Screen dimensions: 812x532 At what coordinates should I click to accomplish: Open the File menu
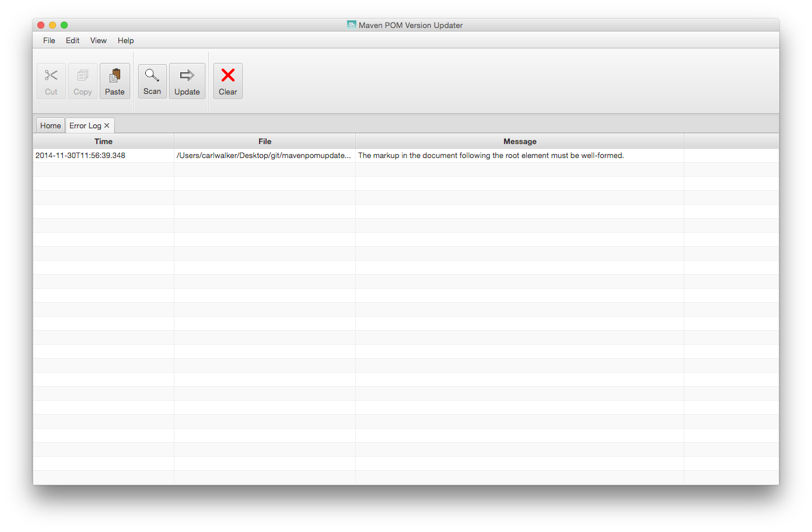[49, 40]
